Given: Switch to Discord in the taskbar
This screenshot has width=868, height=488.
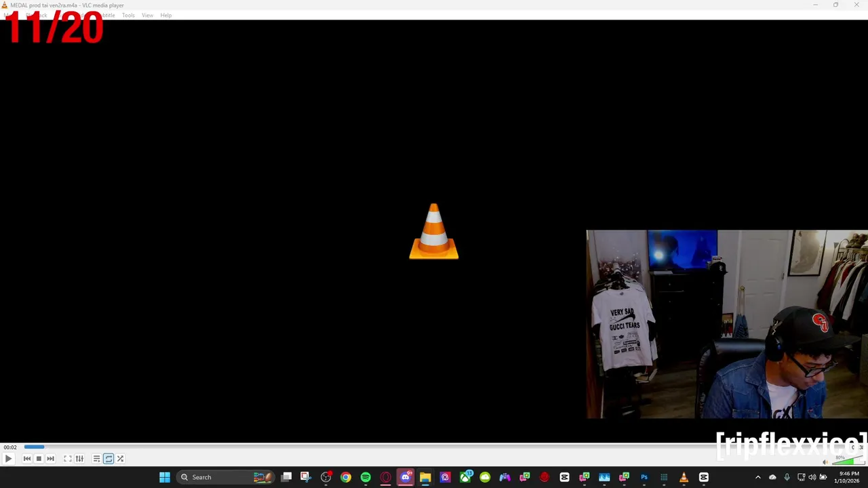Looking at the screenshot, I should coord(406,477).
